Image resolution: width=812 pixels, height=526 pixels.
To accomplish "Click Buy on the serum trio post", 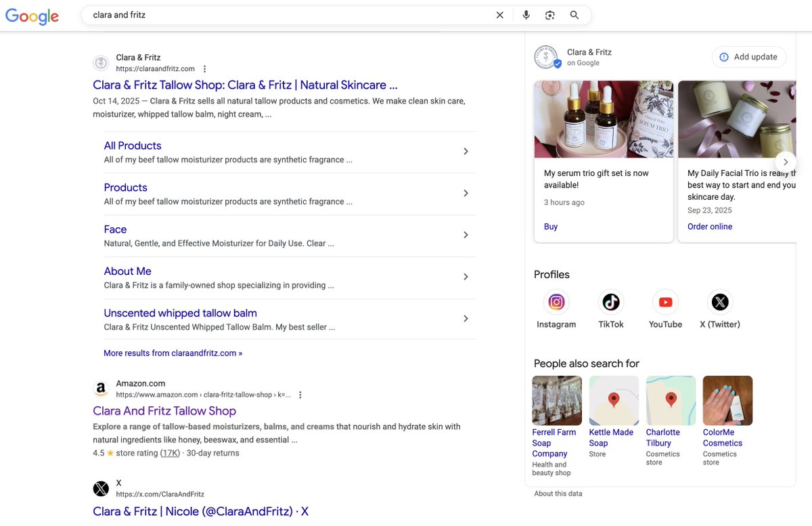I will [x=550, y=226].
